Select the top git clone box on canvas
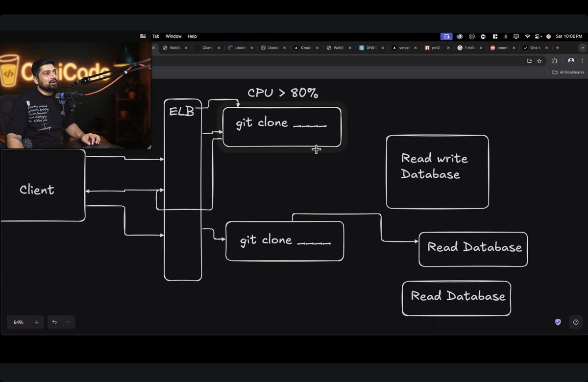This screenshot has height=382, width=588. 282,126
